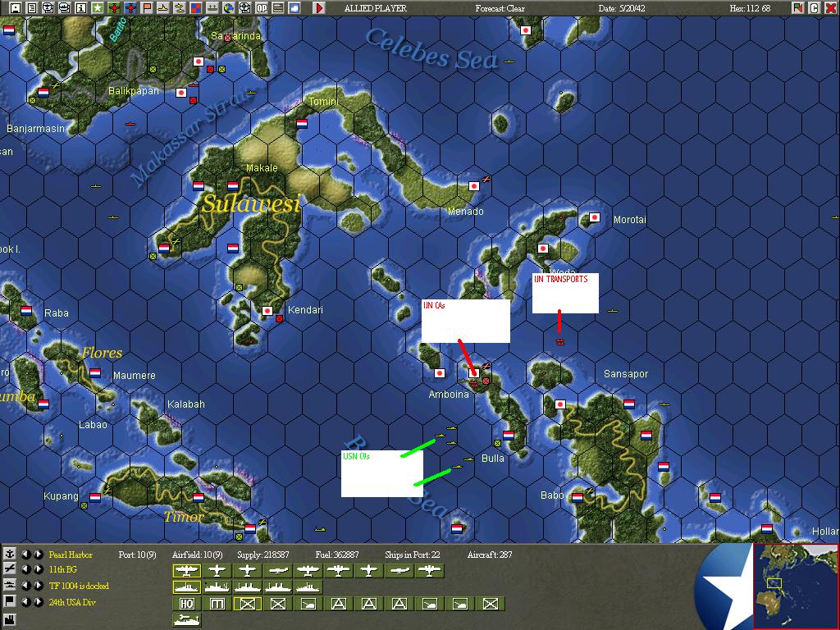
Task: Click the world minimap thumbnail
Action: (796, 586)
